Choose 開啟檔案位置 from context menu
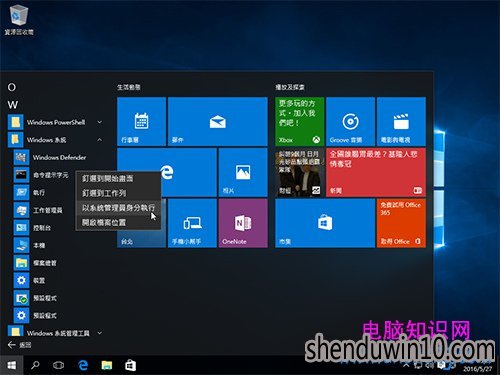The image size is (500, 375). click(118, 222)
